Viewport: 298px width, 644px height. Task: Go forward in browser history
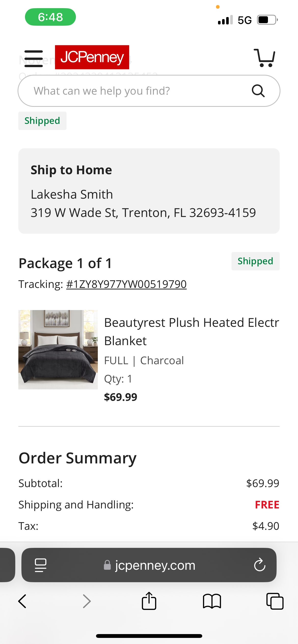point(87,601)
